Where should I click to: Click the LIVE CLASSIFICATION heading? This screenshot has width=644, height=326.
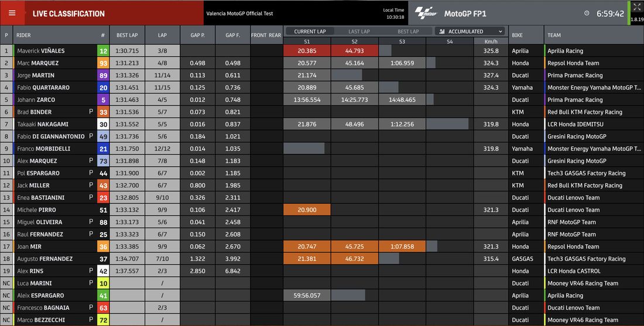[68, 13]
